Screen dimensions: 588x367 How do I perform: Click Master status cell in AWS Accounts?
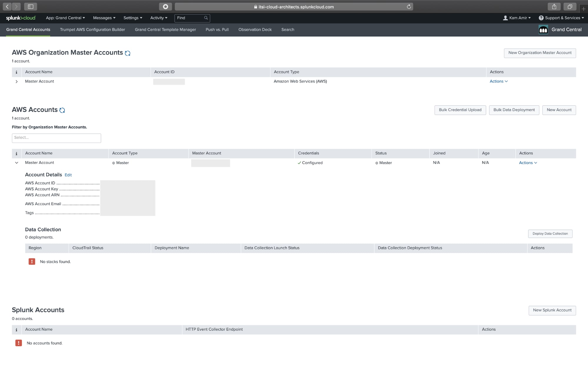point(384,163)
